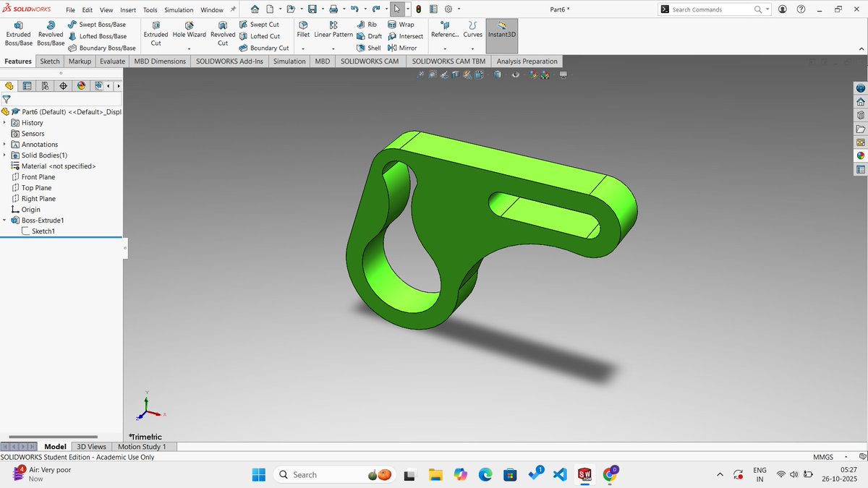Toggle the Select cursor tool

398,9
